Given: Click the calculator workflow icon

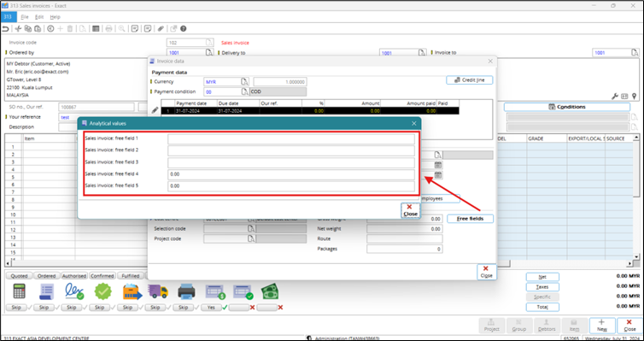Looking at the screenshot, I should (x=19, y=291).
